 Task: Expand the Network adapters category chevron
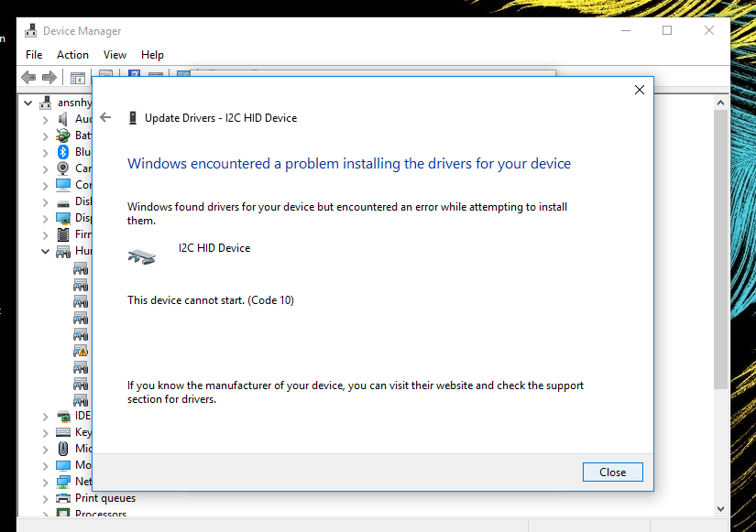point(45,483)
